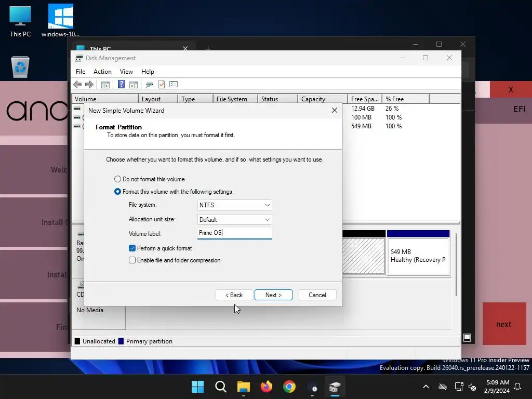Click the Disk Management taskbar icon
This screenshot has width=532, height=399.
[x=335, y=387]
